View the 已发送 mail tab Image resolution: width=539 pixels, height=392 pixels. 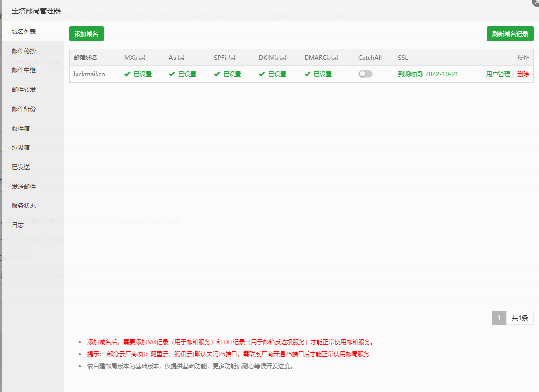pos(33,167)
